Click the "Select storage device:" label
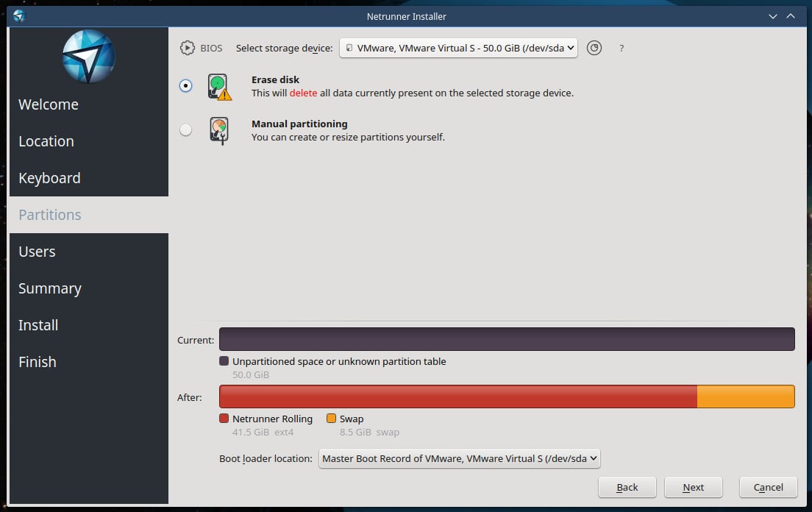Screen dimensions: 812x512 tap(285, 48)
